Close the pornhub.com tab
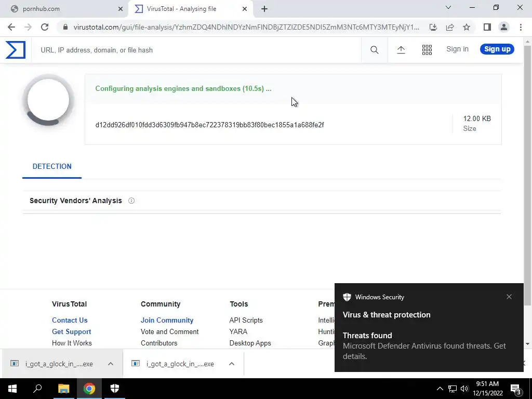 (121, 9)
